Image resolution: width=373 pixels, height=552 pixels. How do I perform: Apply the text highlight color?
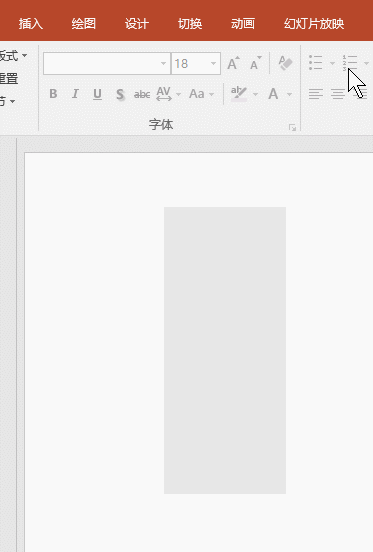click(239, 94)
